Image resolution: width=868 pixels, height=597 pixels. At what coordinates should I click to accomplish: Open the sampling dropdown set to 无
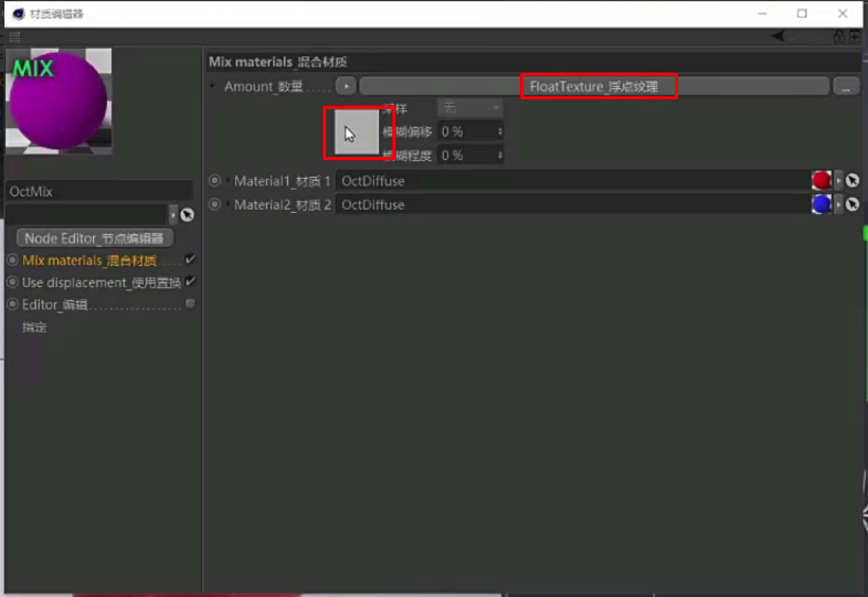point(470,108)
